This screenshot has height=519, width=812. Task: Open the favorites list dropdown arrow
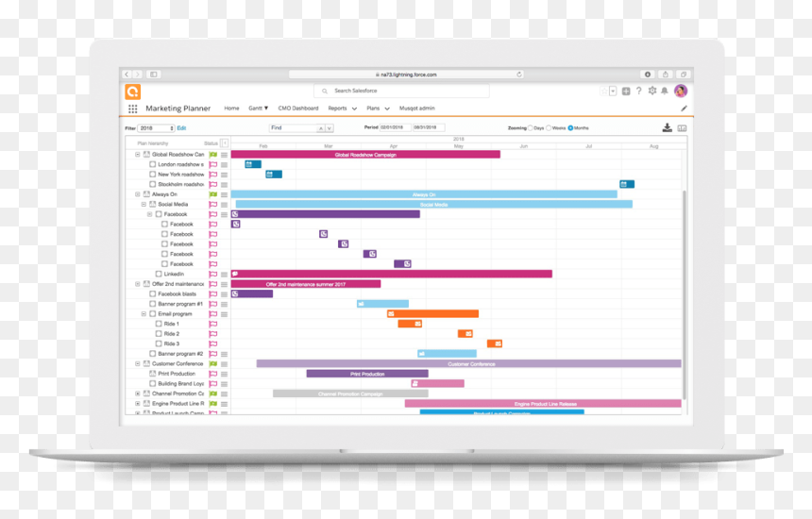(x=613, y=92)
